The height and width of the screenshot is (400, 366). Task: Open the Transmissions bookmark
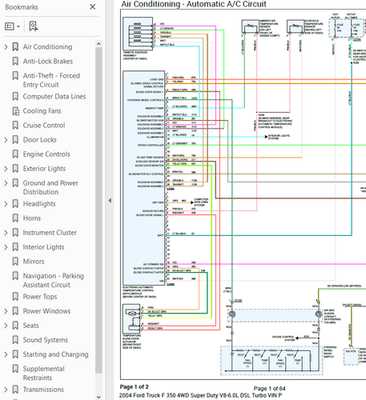click(43, 389)
